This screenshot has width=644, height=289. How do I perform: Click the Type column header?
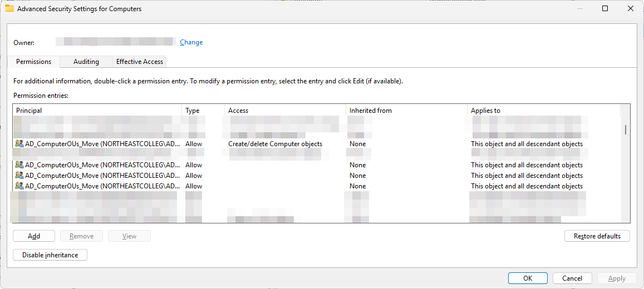(203, 111)
